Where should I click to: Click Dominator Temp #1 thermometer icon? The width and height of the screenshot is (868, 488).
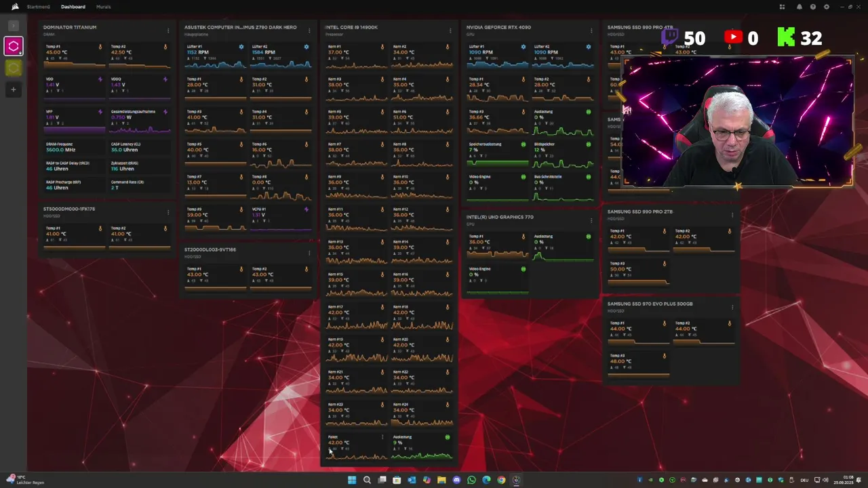point(100,47)
